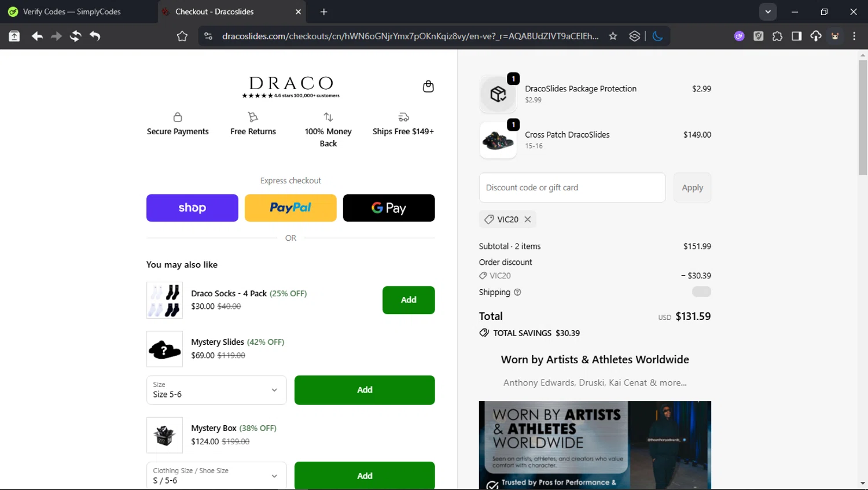Click the '− $30.39' order discount amount
This screenshot has width=868, height=490.
coord(696,275)
